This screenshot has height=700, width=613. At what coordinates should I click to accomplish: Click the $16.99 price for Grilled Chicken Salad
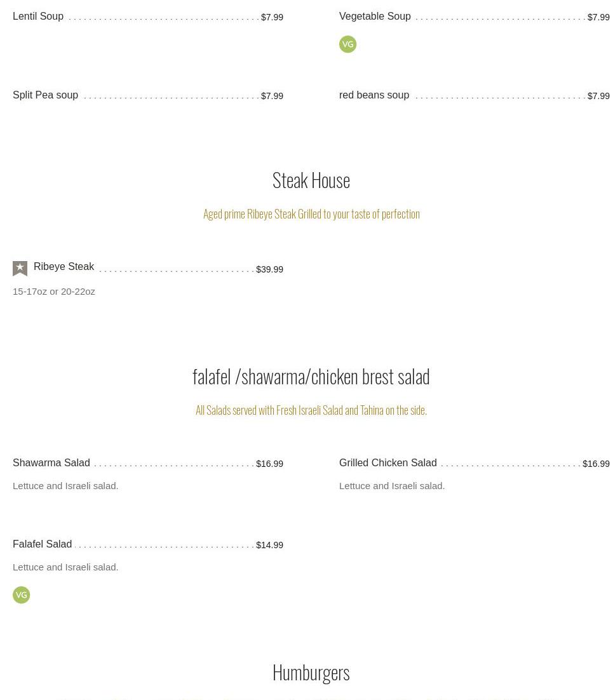[596, 464]
